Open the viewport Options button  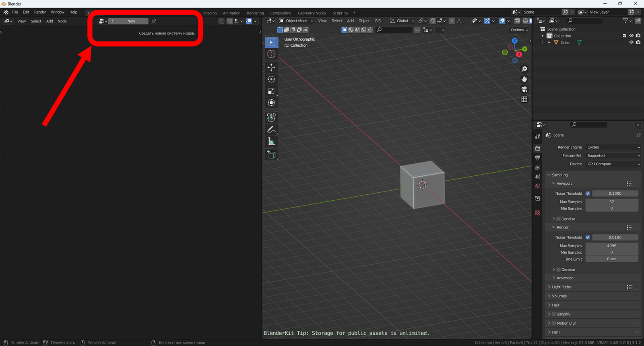519,30
